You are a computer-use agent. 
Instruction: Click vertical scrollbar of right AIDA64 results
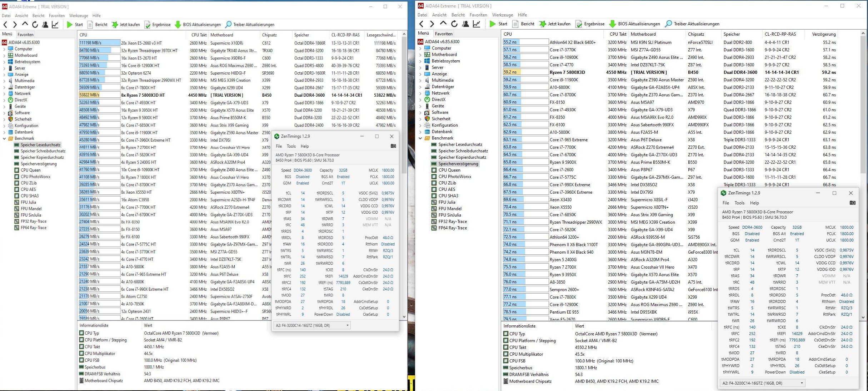pyautogui.click(x=863, y=175)
